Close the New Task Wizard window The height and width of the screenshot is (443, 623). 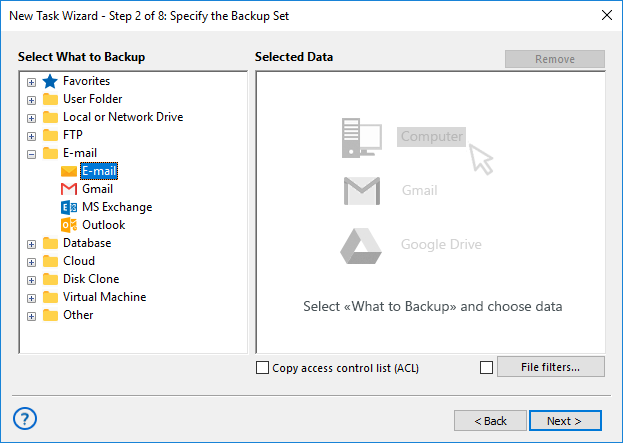click(x=606, y=15)
